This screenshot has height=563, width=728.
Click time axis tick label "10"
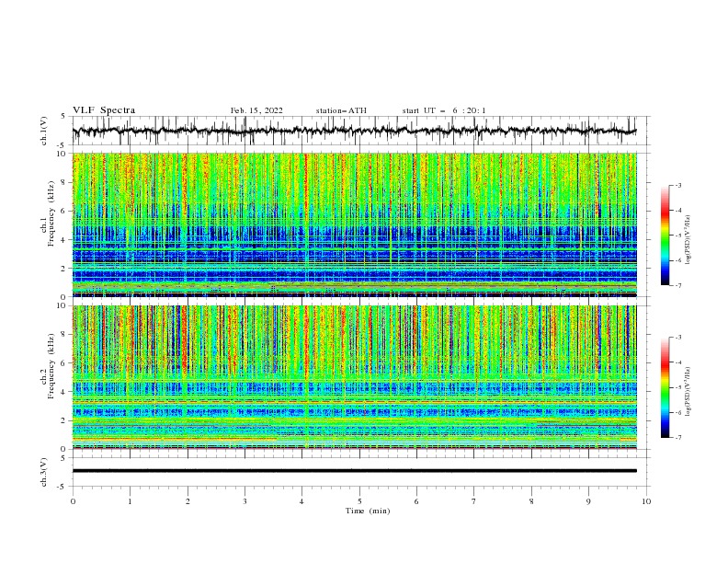(646, 501)
